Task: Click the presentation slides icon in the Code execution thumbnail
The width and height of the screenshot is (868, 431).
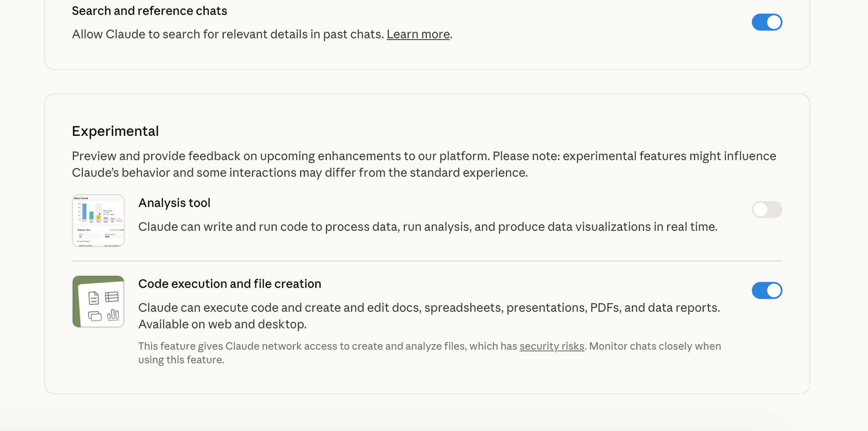Action: point(95,316)
